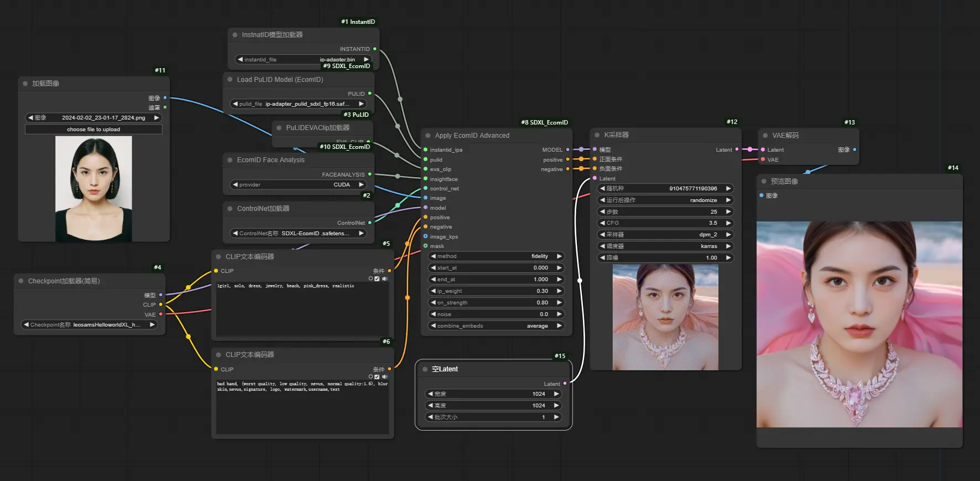Click the choose file to upload button
The width and height of the screenshot is (980, 481).
[x=93, y=130]
